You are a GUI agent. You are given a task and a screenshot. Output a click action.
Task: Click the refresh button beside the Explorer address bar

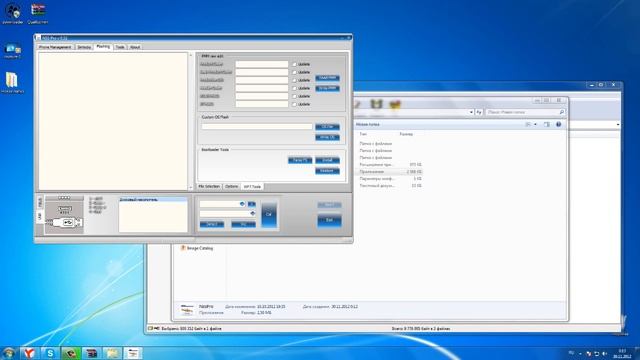coord(479,112)
